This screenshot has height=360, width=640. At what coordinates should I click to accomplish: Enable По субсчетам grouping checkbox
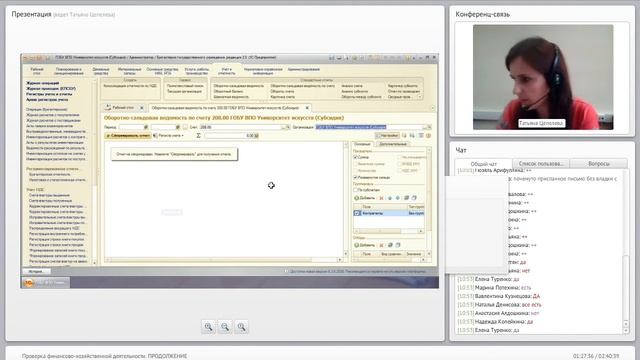(355, 190)
